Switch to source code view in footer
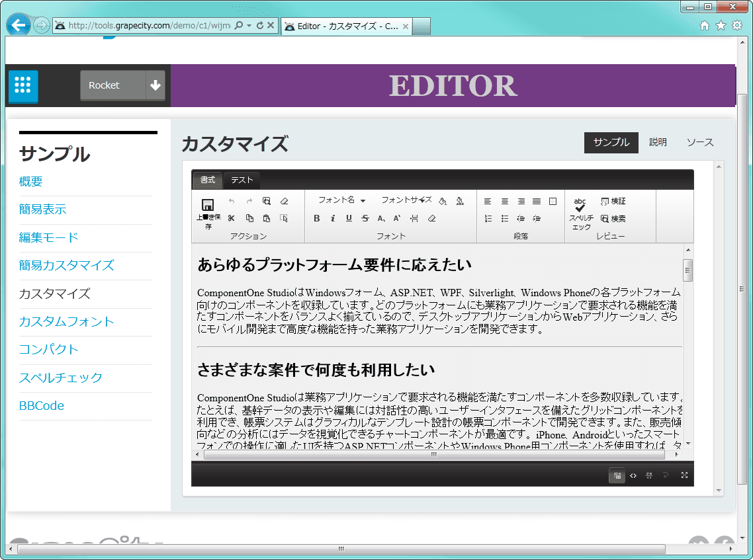Screen dimensions: 753x560 click(x=633, y=475)
